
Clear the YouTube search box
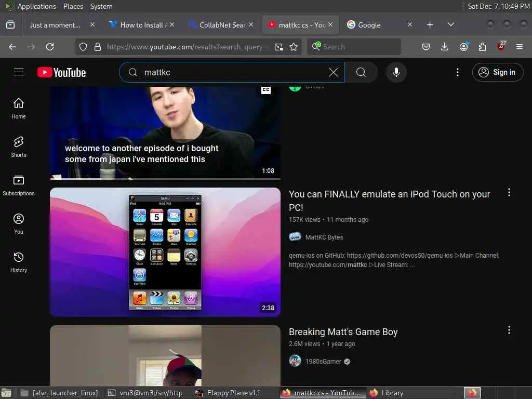click(334, 72)
